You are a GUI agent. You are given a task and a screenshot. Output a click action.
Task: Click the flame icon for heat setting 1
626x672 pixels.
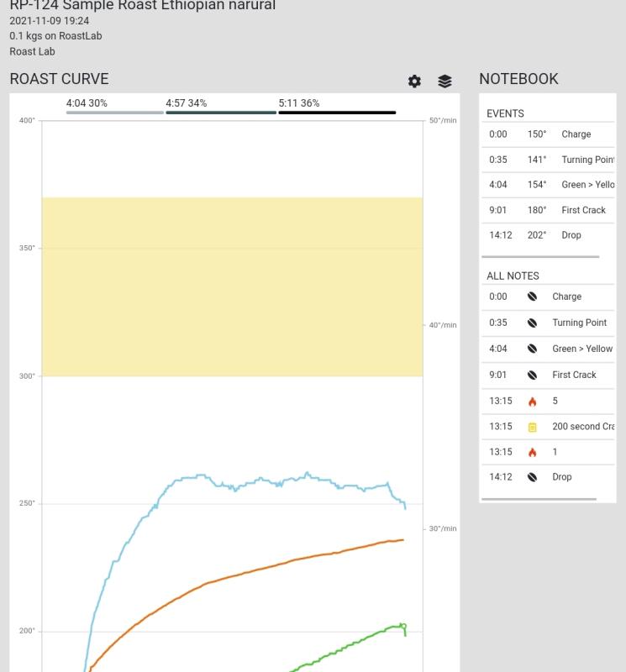pyautogui.click(x=532, y=452)
